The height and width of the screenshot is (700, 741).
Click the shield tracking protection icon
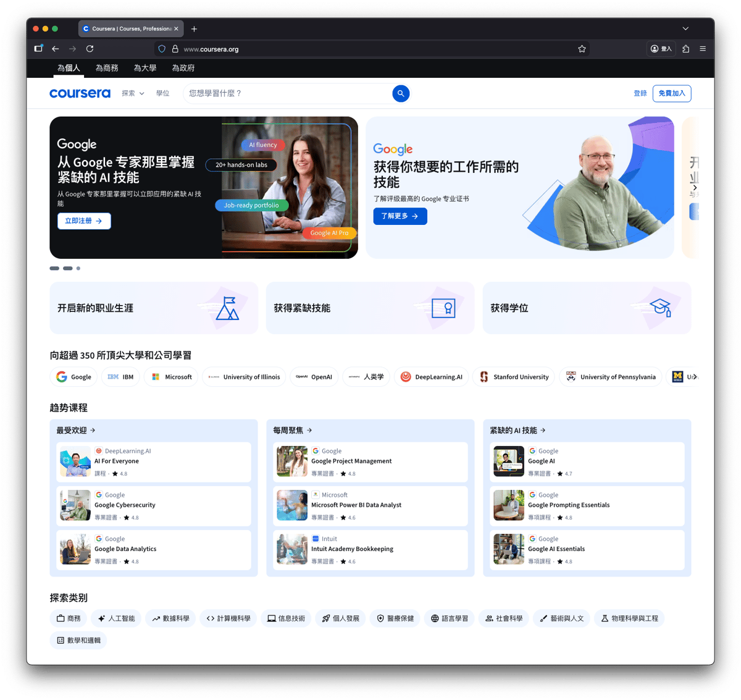(x=162, y=49)
